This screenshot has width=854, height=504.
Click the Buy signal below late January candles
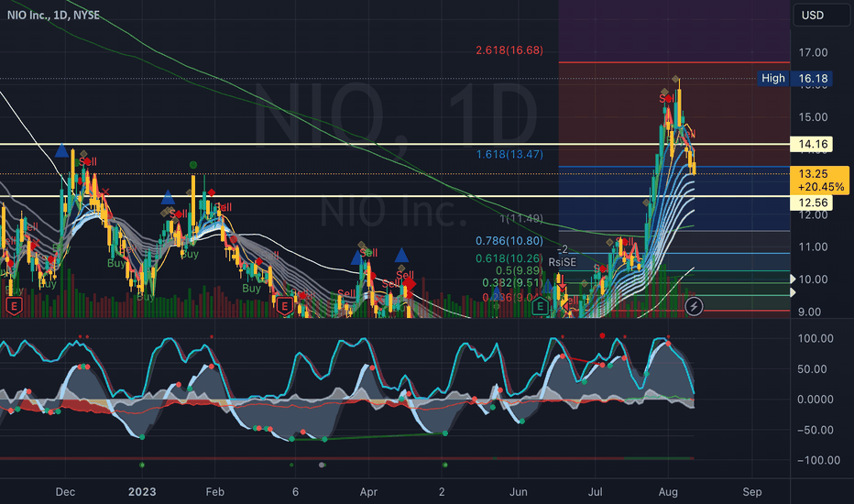(x=190, y=254)
